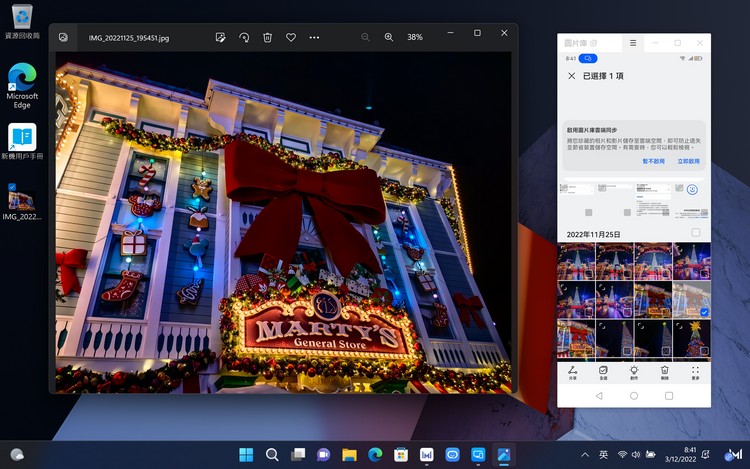Select IMG_2022 image file on desktop
Viewport: 750px width, 469px height.
(22, 202)
